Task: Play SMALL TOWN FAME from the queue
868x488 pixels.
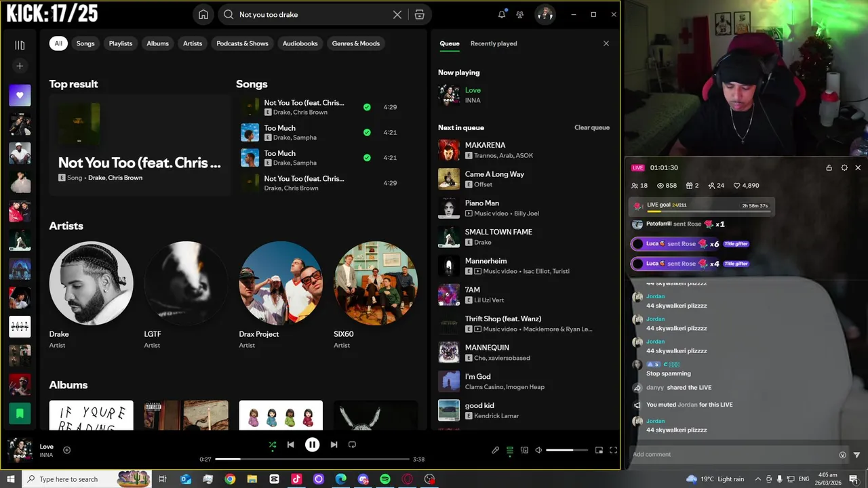Action: coord(524,237)
